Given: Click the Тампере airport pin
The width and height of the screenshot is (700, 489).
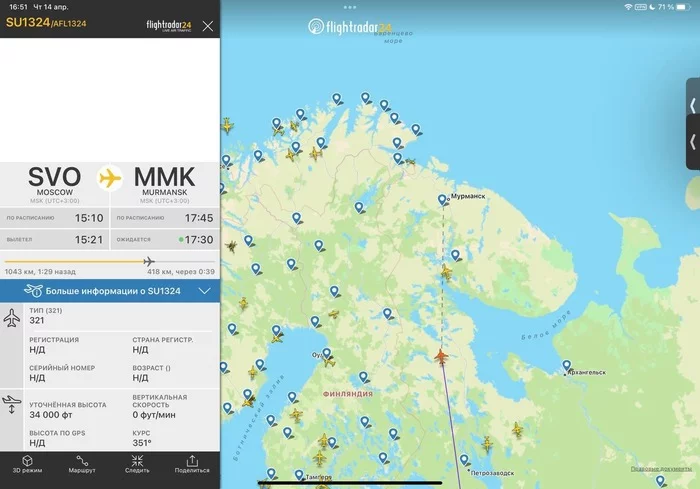Looking at the screenshot, I should 299,475.
